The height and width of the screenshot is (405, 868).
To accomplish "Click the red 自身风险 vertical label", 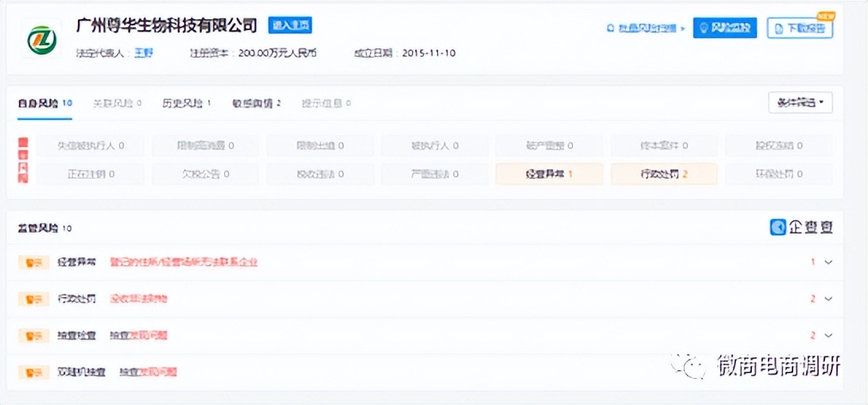I will (x=23, y=160).
